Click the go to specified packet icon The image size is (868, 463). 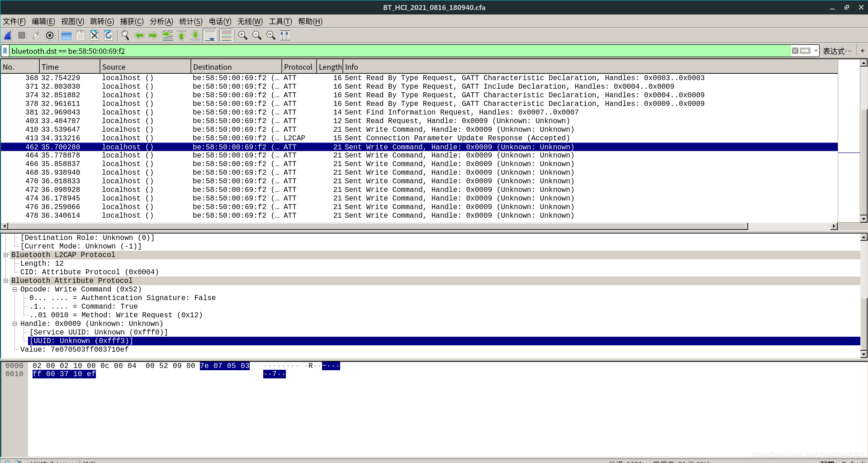(167, 35)
